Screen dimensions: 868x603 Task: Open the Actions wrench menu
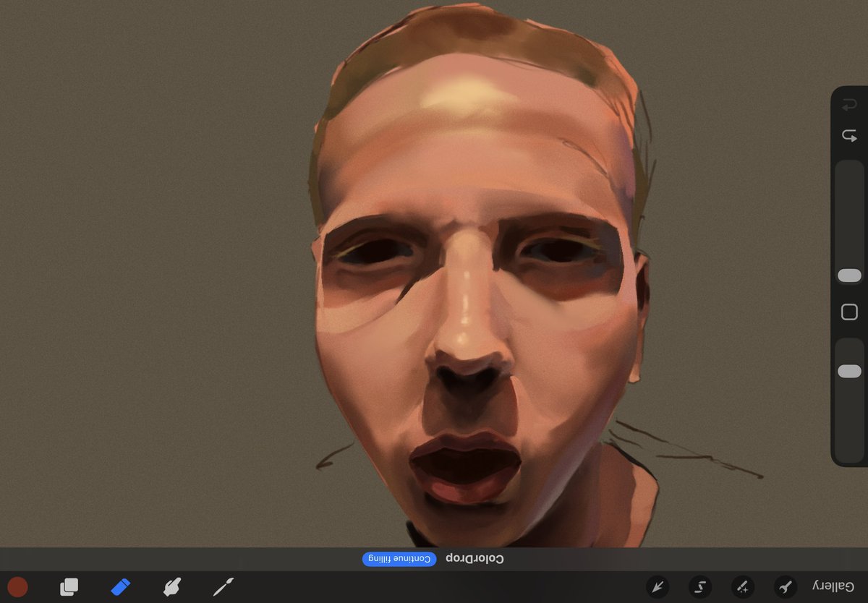(785, 586)
